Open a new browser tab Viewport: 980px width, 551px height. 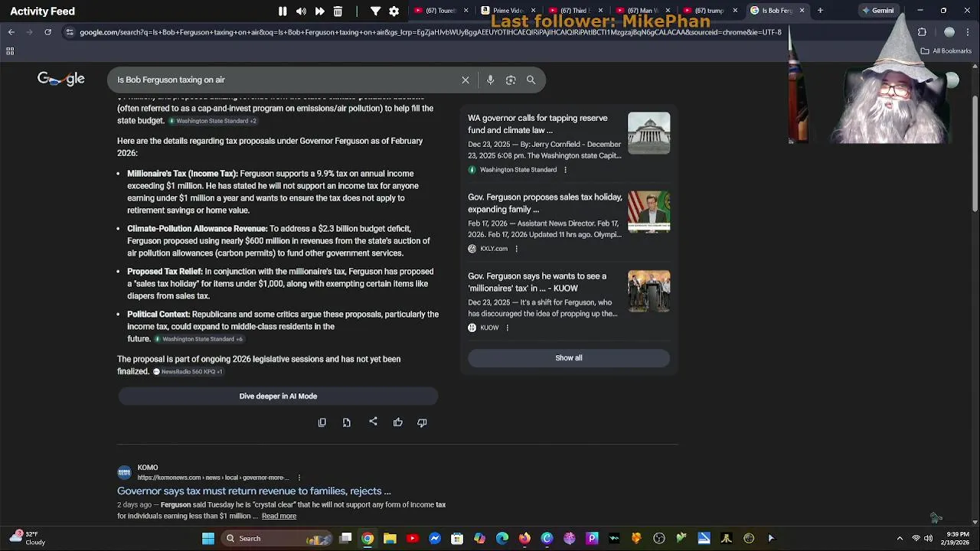(x=820, y=11)
